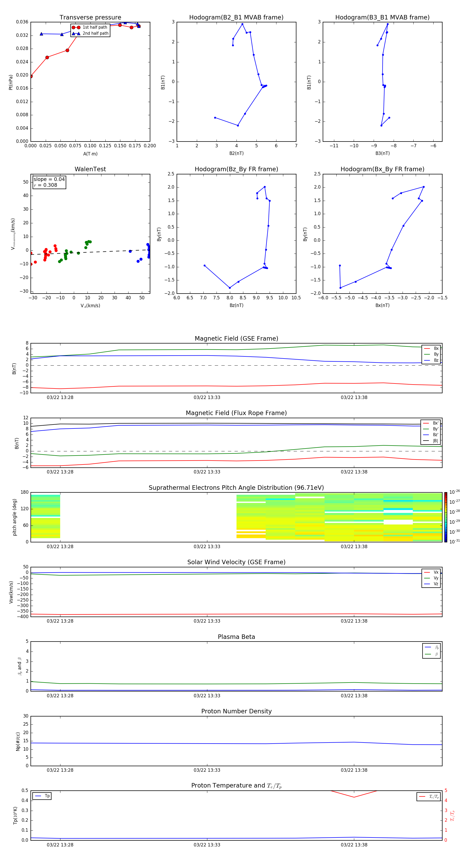Select the "Magnetic Field (Flux Rope Frame)" title
The image size is (473, 868).
[236, 413]
